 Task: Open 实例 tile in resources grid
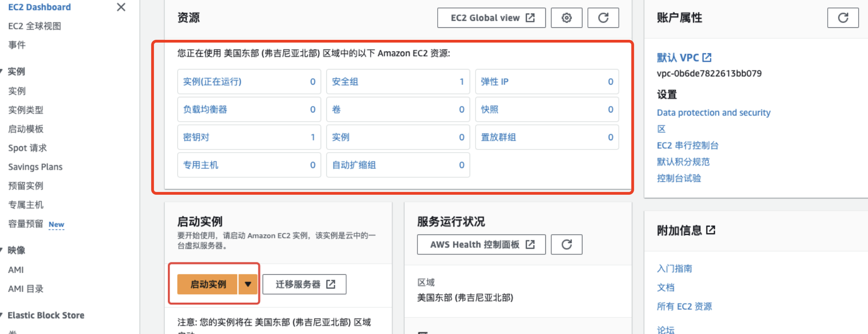coord(398,137)
